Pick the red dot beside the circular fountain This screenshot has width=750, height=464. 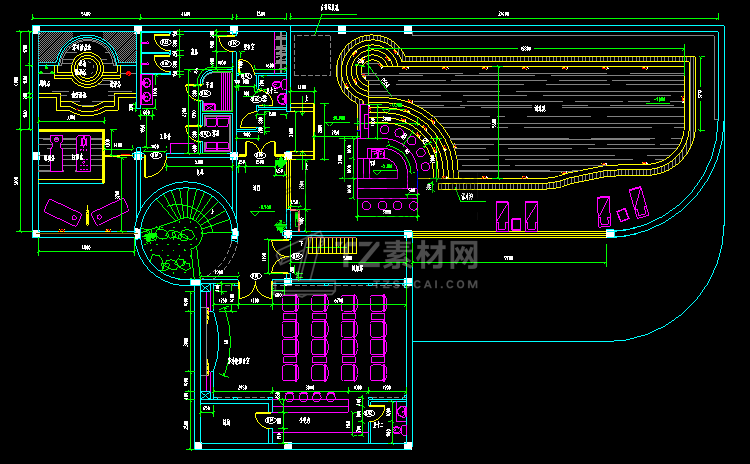point(129,73)
